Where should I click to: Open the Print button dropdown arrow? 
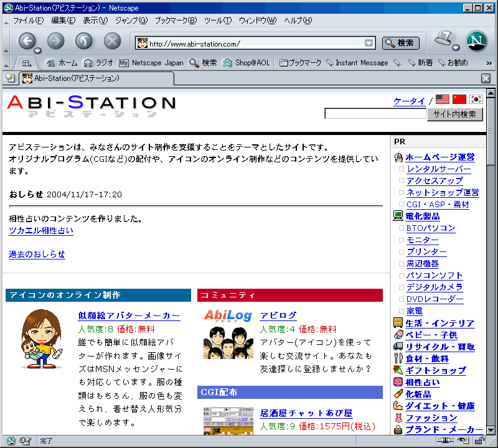pyautogui.click(x=456, y=48)
